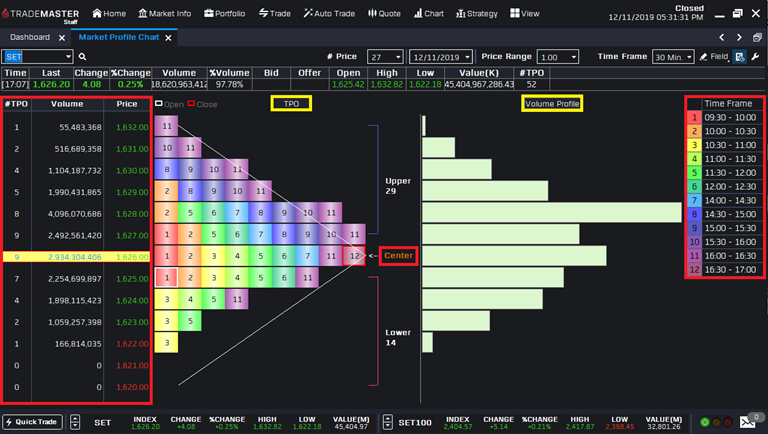Image resolution: width=768 pixels, height=434 pixels.
Task: Click the Field pencil button
Action: point(714,57)
